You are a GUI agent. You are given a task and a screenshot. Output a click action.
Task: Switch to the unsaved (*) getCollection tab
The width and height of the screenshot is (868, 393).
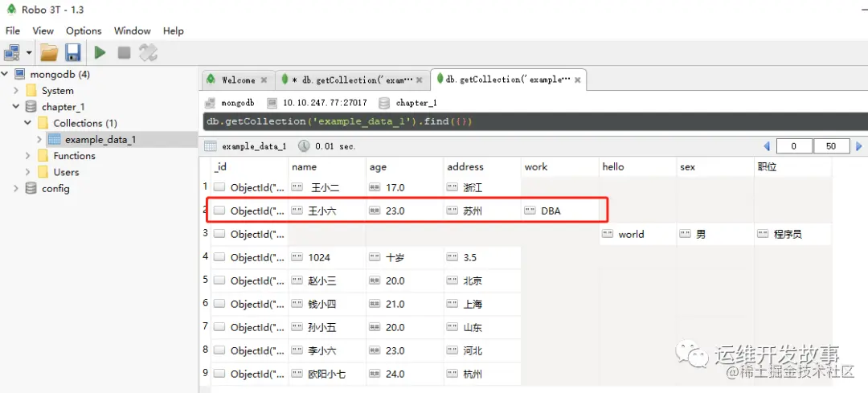pyautogui.click(x=353, y=80)
